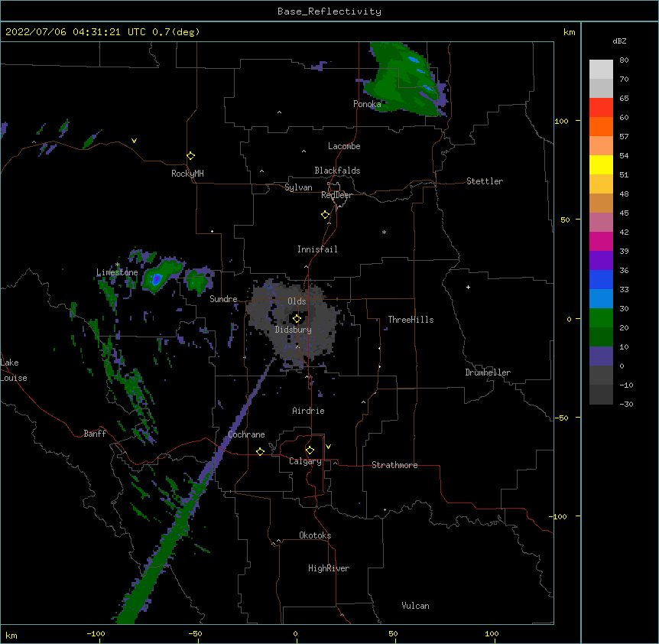Choose the purple swatch in dBZ scale
The image size is (659, 644).
[601, 261]
